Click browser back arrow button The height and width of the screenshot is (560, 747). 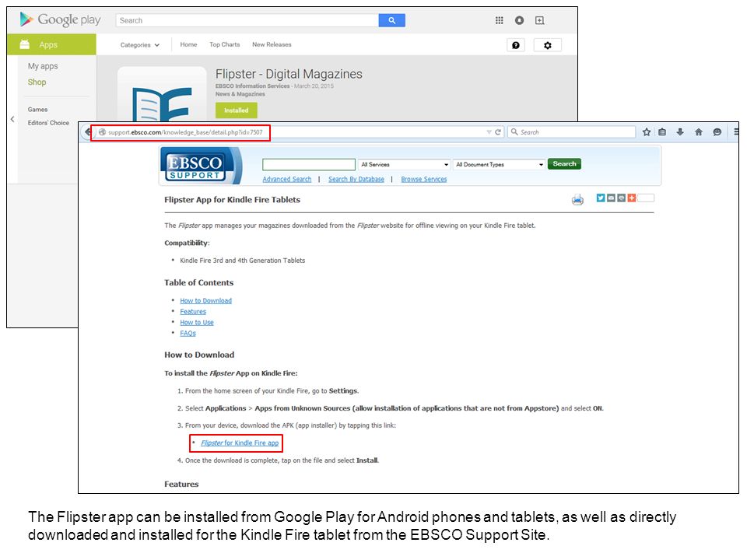87,132
